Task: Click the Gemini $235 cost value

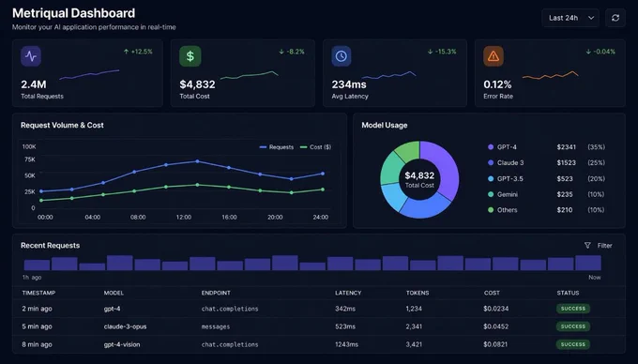Action: (x=565, y=194)
